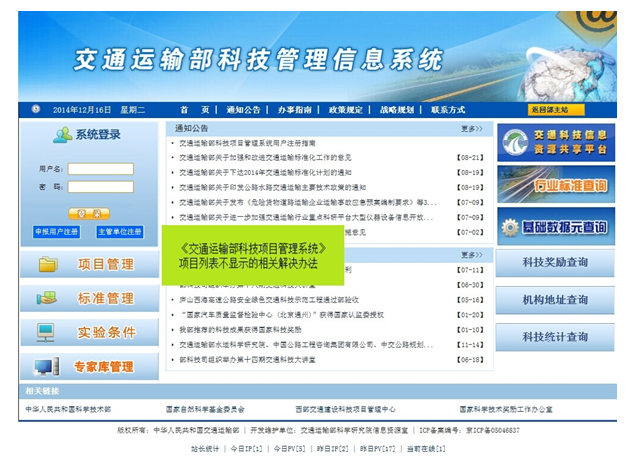Image resolution: width=637 pixels, height=457 pixels.
Task: Click the 今日IP[1] footer statistic
Action: tap(247, 449)
